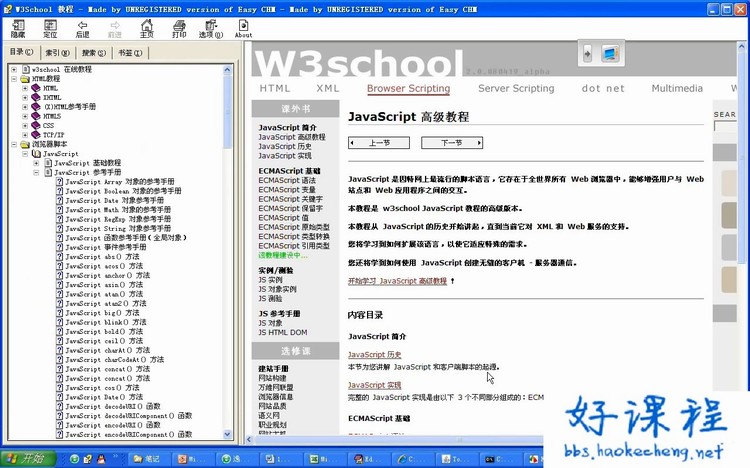Click the arrow icon beside W3school banner
750x468 pixels.
[x=587, y=54]
